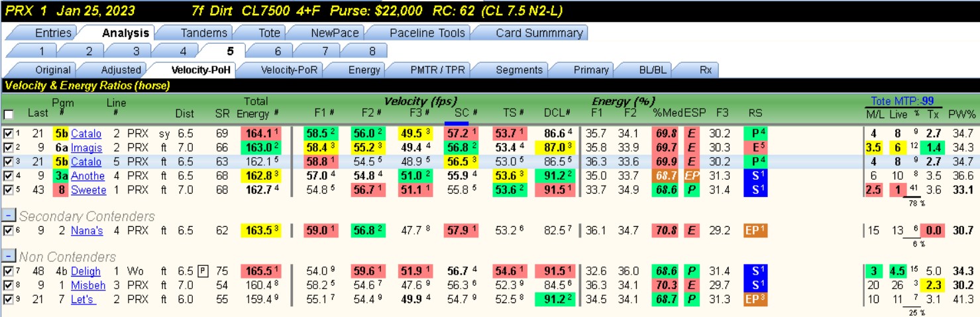
Task: Open the Energy sub-tab
Action: coord(364,70)
